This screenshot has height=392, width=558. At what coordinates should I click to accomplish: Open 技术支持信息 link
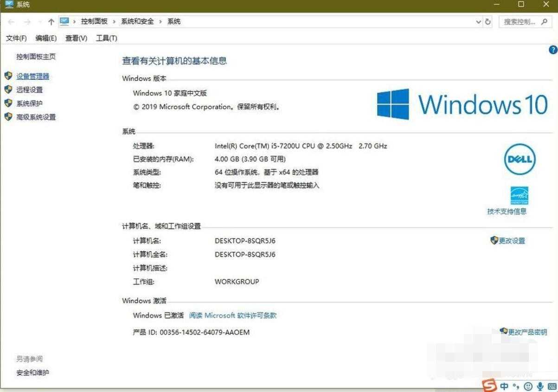(x=507, y=211)
